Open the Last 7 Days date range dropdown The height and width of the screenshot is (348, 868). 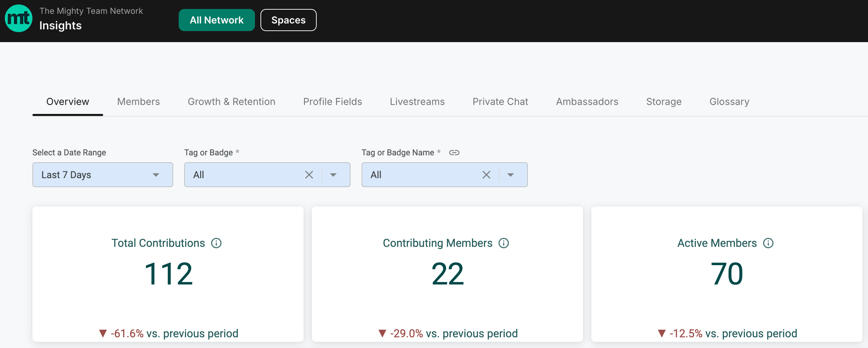pos(103,175)
